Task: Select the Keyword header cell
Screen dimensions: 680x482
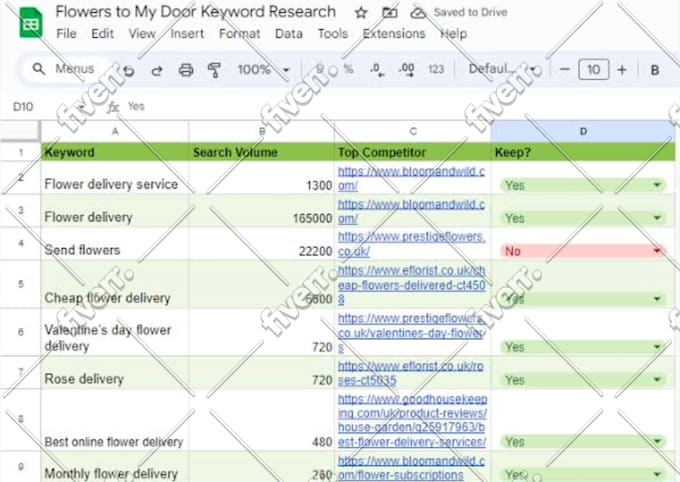Action: coord(115,152)
